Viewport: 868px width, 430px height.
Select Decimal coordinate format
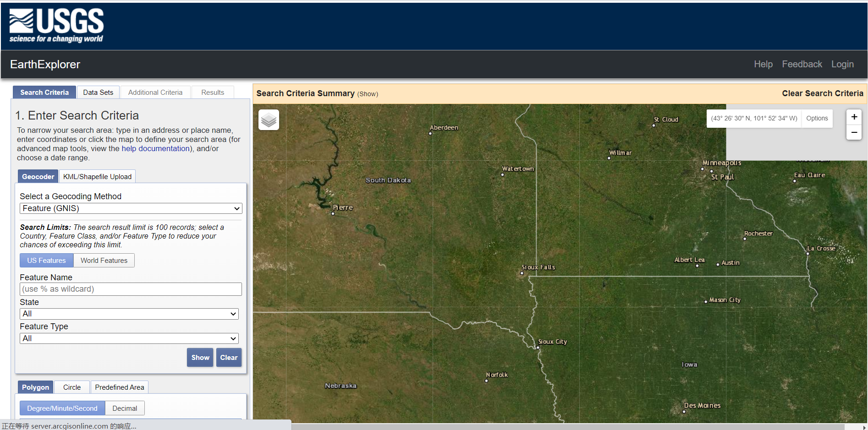[125, 408]
